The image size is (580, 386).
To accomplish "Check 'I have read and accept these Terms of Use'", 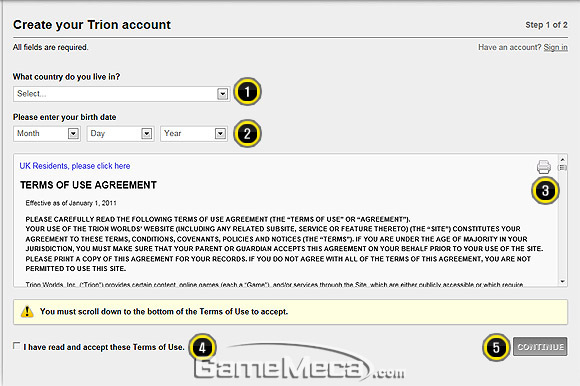I will 17,346.
